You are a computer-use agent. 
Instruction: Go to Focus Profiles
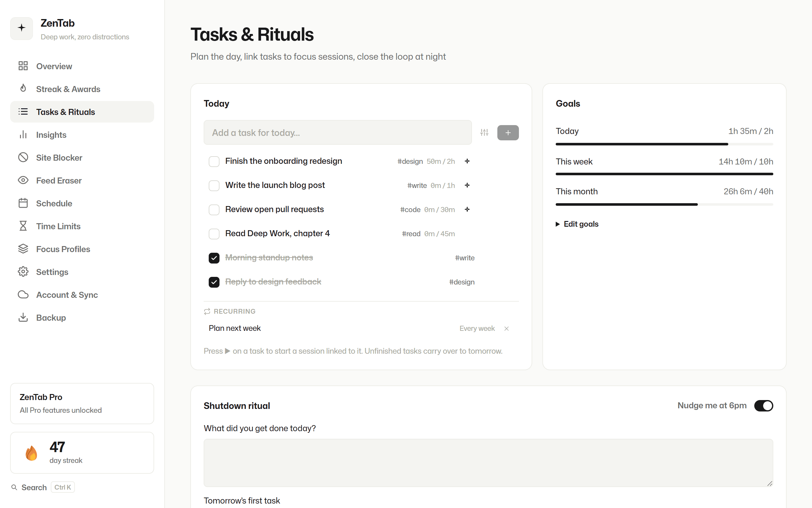pos(82,249)
